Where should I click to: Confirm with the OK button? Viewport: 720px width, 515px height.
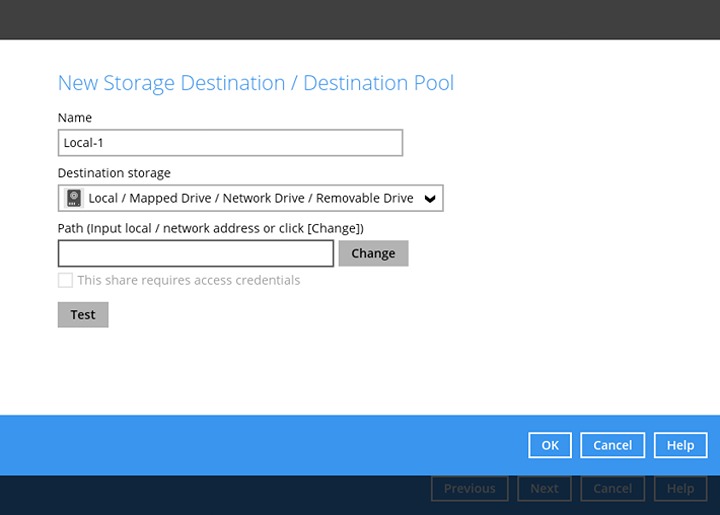click(x=550, y=445)
